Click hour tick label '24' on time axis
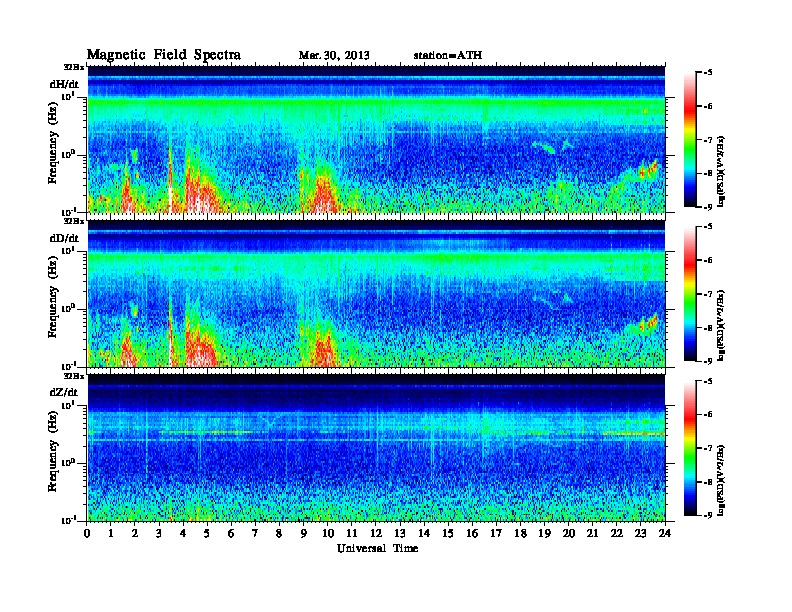This screenshot has width=792, height=612. [665, 533]
